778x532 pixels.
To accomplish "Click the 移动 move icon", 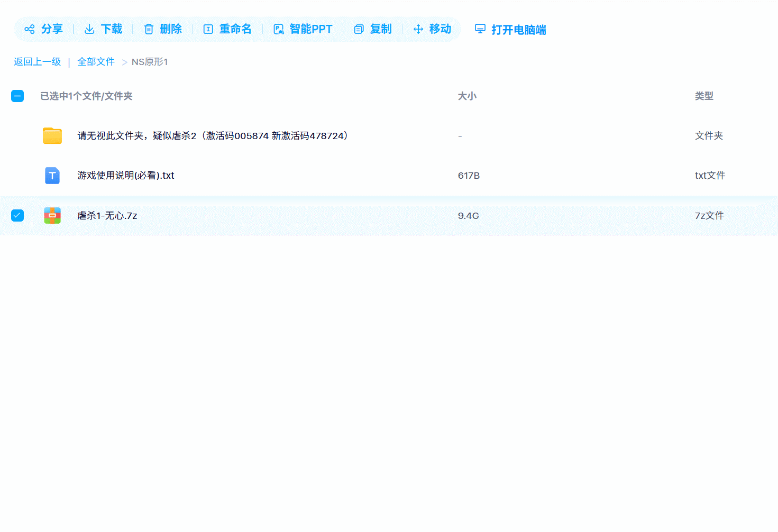I will pyautogui.click(x=418, y=29).
